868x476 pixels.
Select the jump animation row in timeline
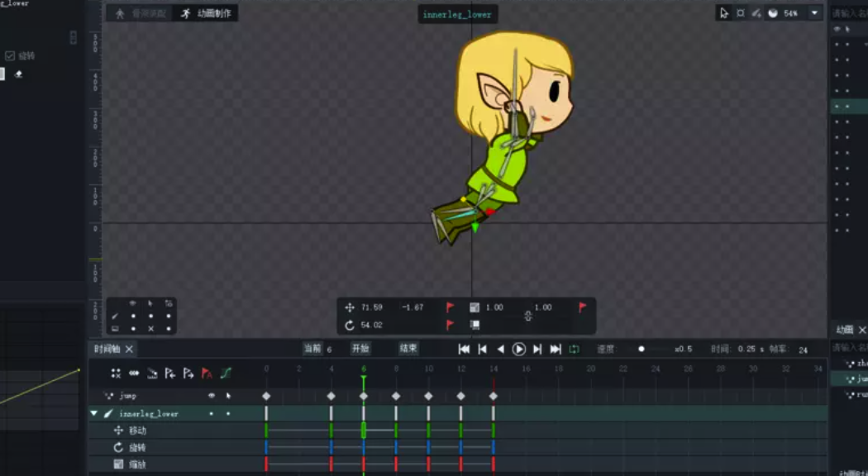point(458,396)
